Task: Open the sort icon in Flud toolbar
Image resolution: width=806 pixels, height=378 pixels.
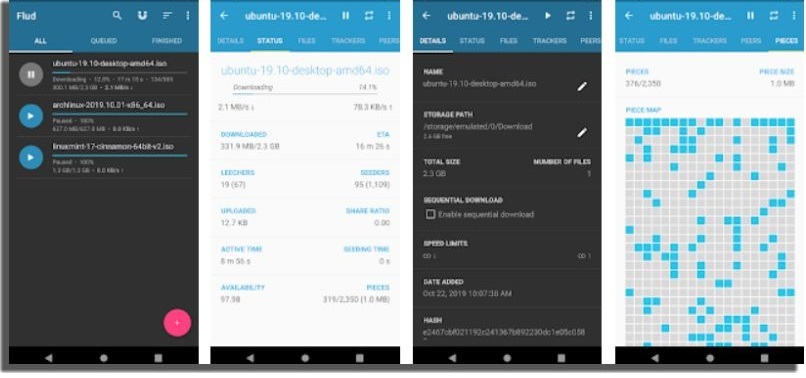Action: (167, 16)
